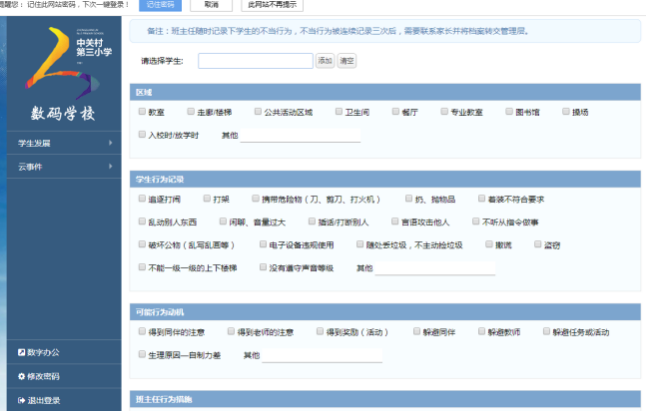Click the 区域 section header
Screen dimensions: 646x411
coord(385,92)
